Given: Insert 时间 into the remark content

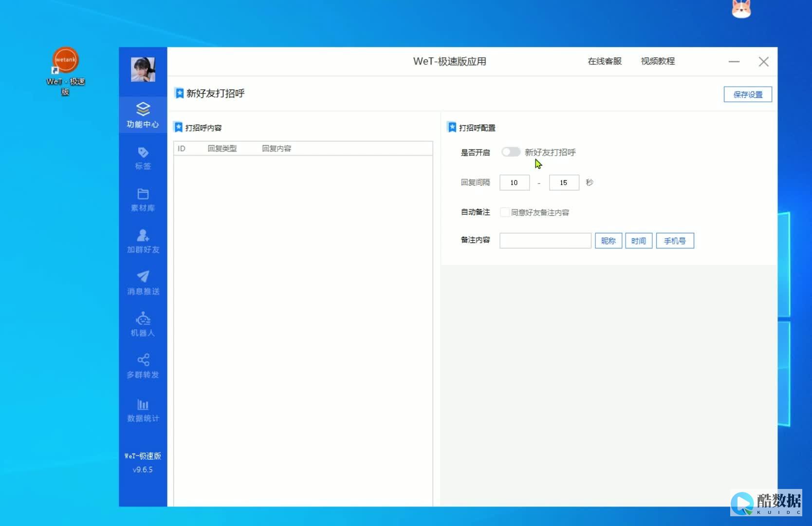Looking at the screenshot, I should 639,241.
